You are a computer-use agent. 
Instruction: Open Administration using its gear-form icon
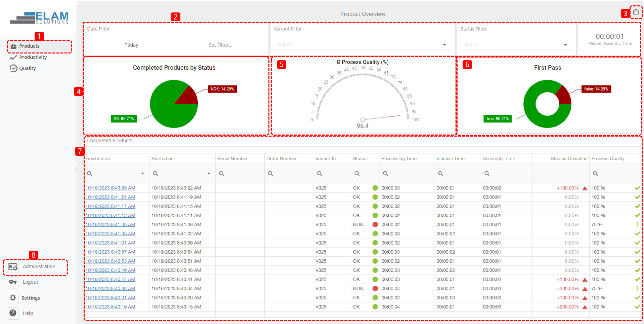(x=13, y=266)
